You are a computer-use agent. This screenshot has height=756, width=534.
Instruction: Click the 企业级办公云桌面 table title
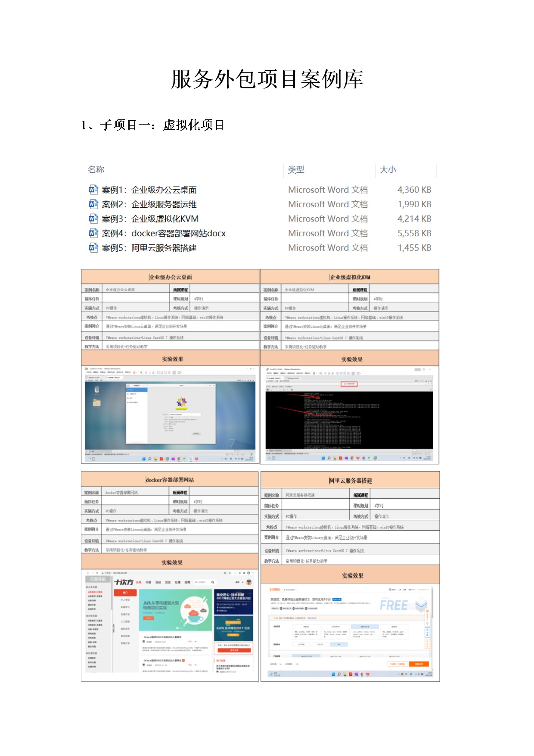point(171,277)
